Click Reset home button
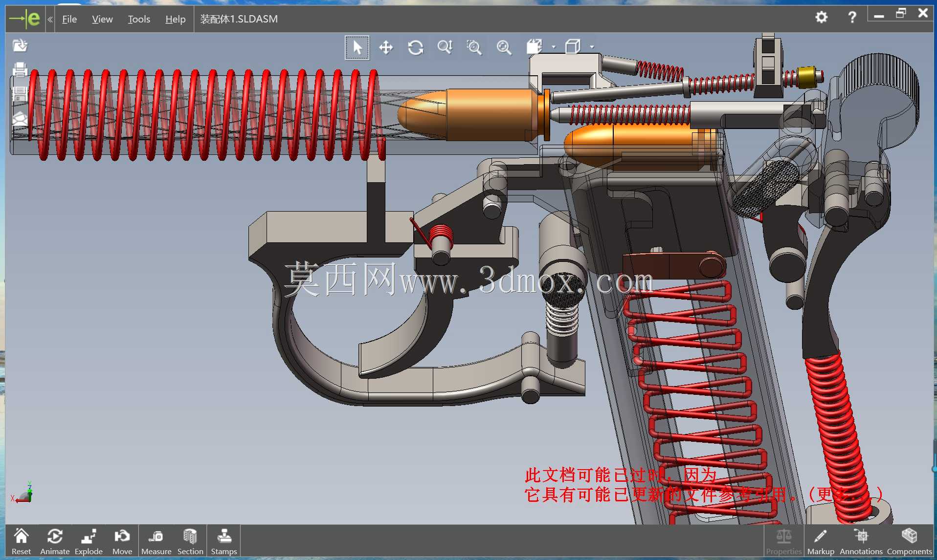937x560 pixels. click(21, 541)
